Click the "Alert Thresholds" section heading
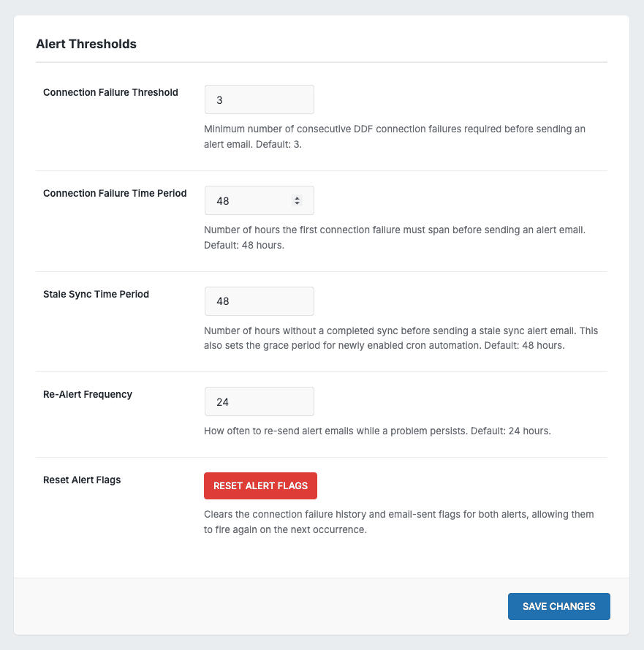The height and width of the screenshot is (650, 644). click(x=86, y=44)
